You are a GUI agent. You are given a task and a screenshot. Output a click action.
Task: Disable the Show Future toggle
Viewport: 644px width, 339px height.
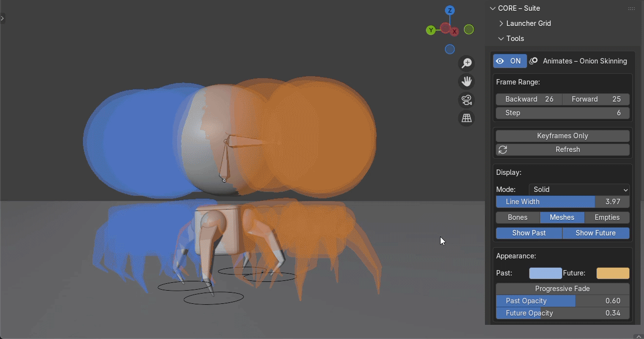(596, 233)
